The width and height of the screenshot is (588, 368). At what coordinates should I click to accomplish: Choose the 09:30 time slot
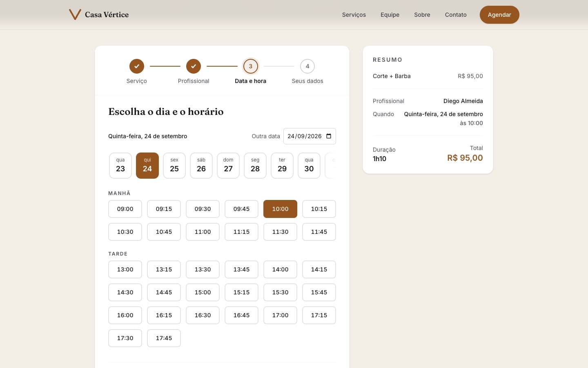203,209
